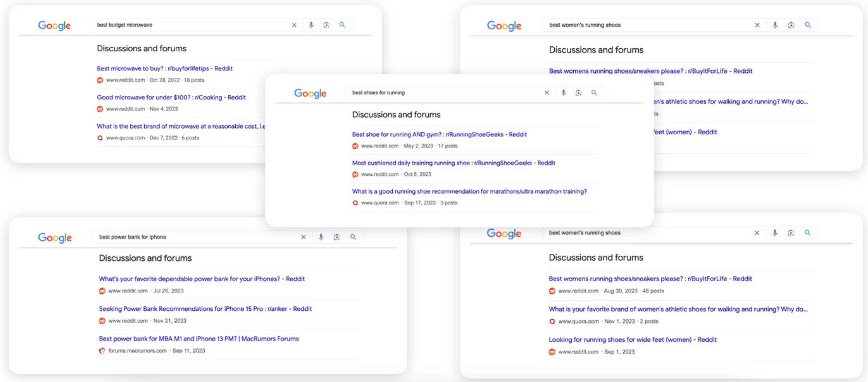This screenshot has height=382, width=868.
Task: Clear the 'best power bank for iphone' query
Action: pyautogui.click(x=303, y=237)
